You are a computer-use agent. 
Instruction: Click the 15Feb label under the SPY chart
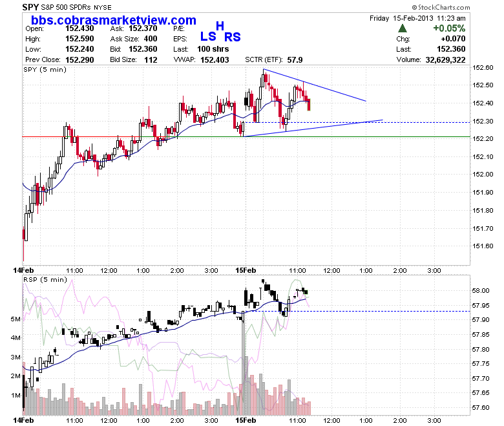246,270
